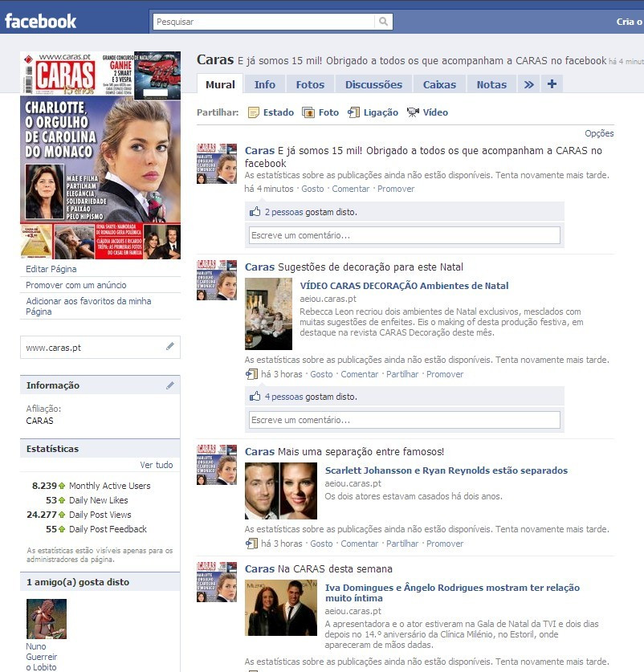Click the Vídeo camera icon
Viewport: 644px width, 672px height.
413,112
